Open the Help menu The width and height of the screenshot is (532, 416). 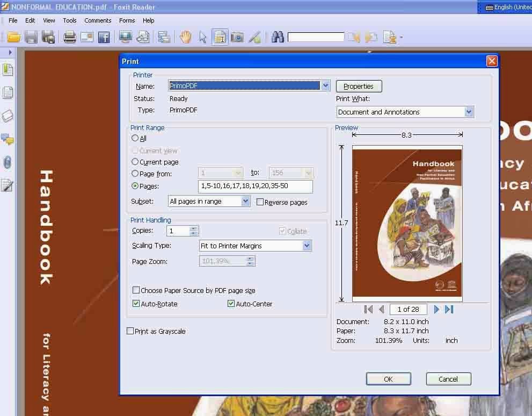tap(148, 20)
